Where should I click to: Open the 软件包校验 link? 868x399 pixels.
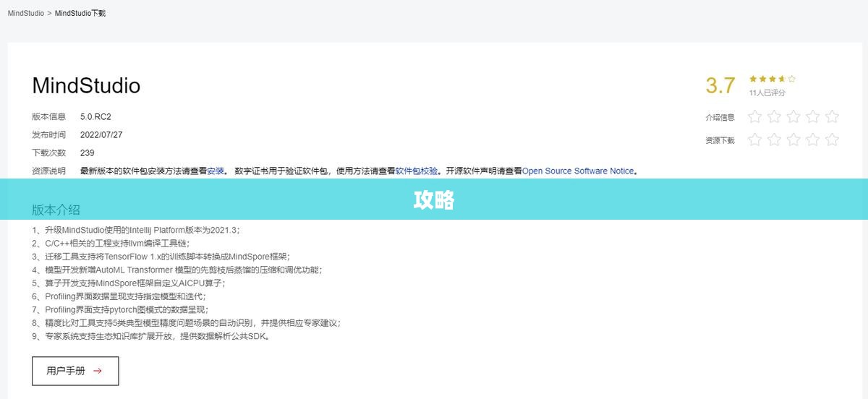point(417,171)
